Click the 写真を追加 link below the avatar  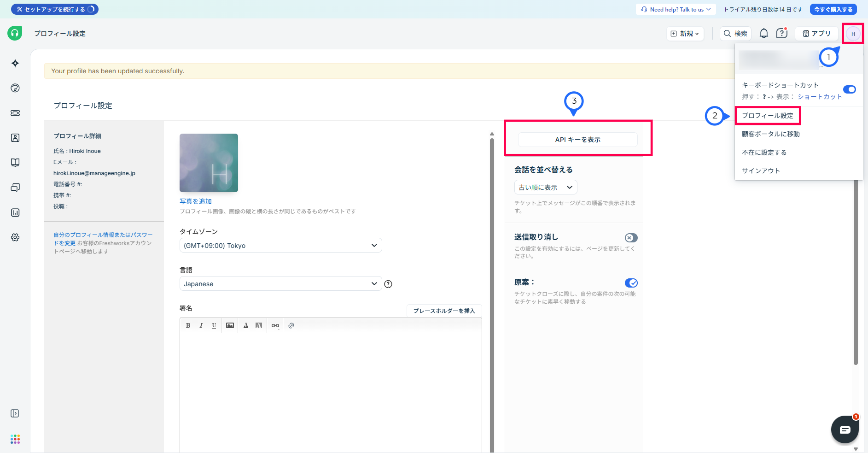point(195,201)
